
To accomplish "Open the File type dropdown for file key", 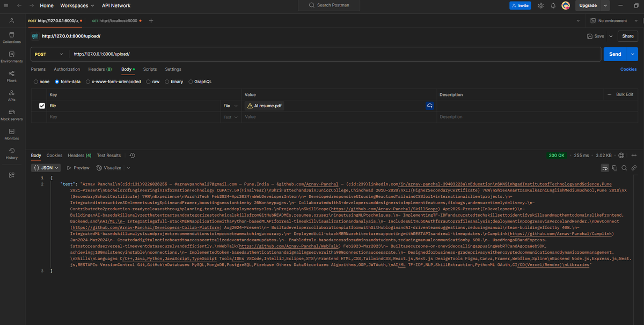I will (x=230, y=106).
